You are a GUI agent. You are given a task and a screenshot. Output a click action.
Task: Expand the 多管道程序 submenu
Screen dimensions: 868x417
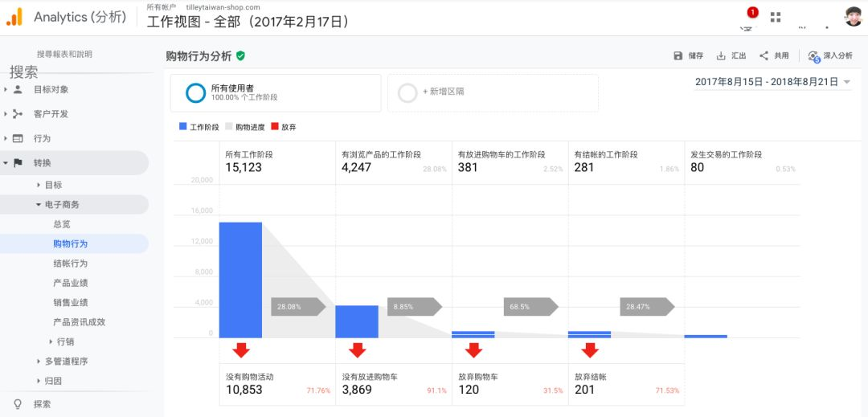(39, 361)
